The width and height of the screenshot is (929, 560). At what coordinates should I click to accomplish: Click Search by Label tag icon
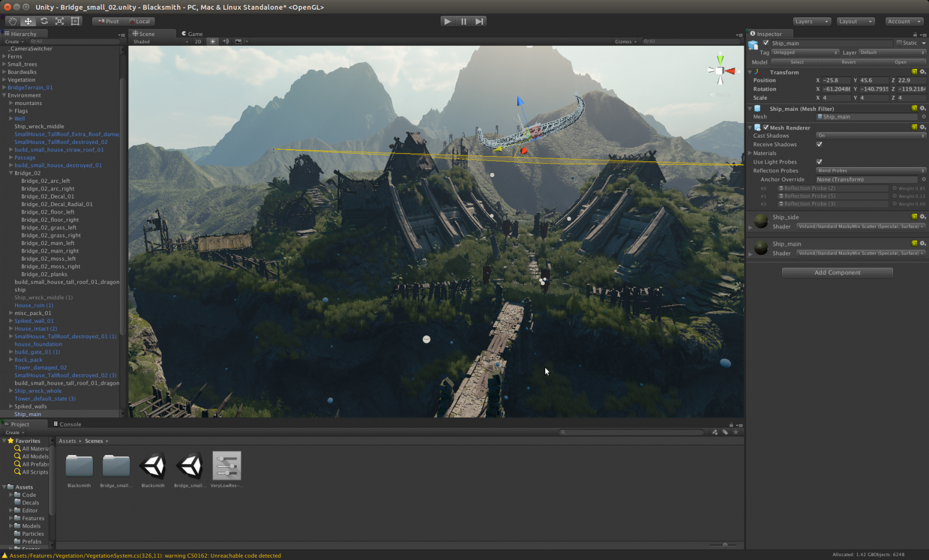click(725, 432)
